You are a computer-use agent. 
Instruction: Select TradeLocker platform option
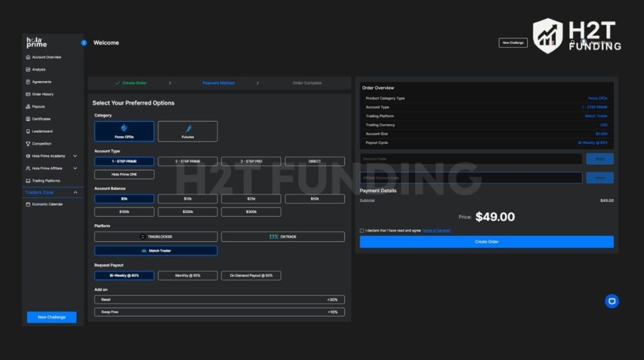point(156,237)
